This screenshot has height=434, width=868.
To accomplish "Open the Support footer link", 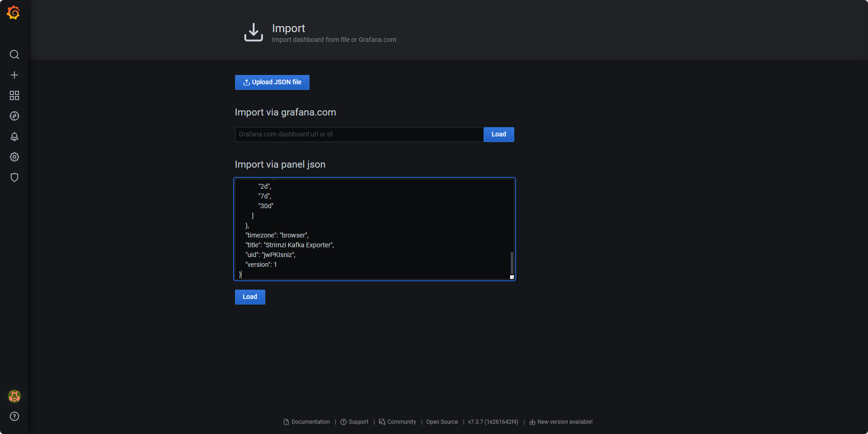I will click(354, 422).
